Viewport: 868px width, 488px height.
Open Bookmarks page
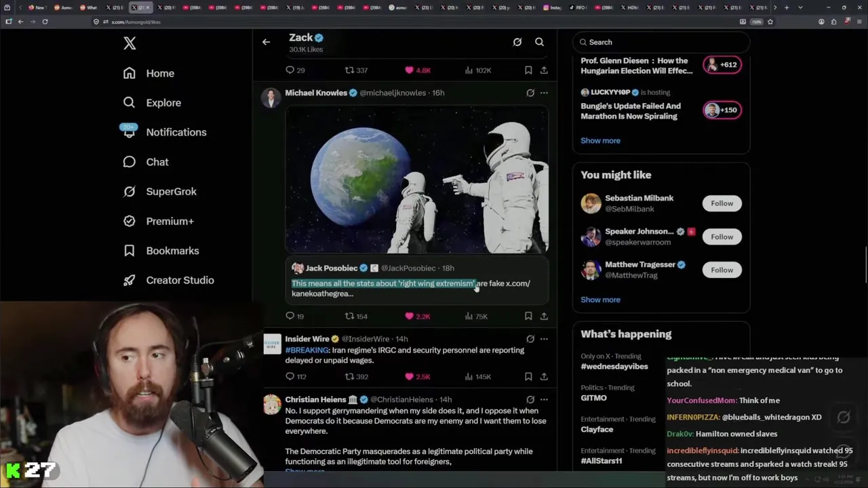pyautogui.click(x=173, y=251)
